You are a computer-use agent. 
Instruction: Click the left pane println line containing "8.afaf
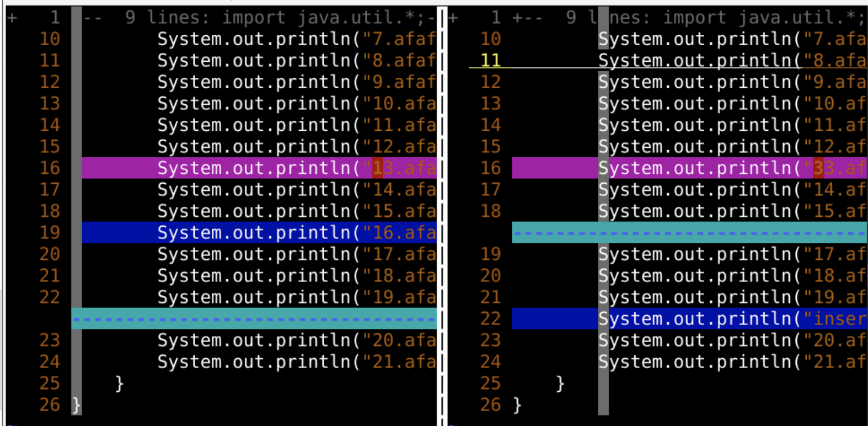click(x=297, y=61)
